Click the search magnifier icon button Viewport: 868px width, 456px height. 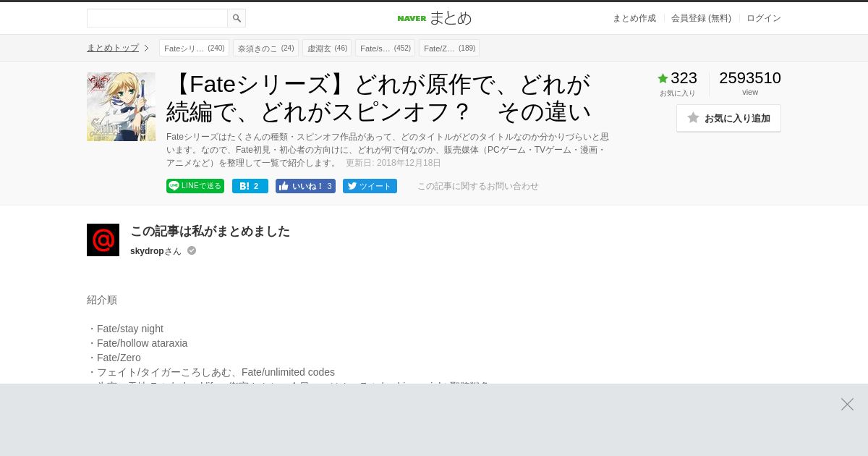pos(237,18)
